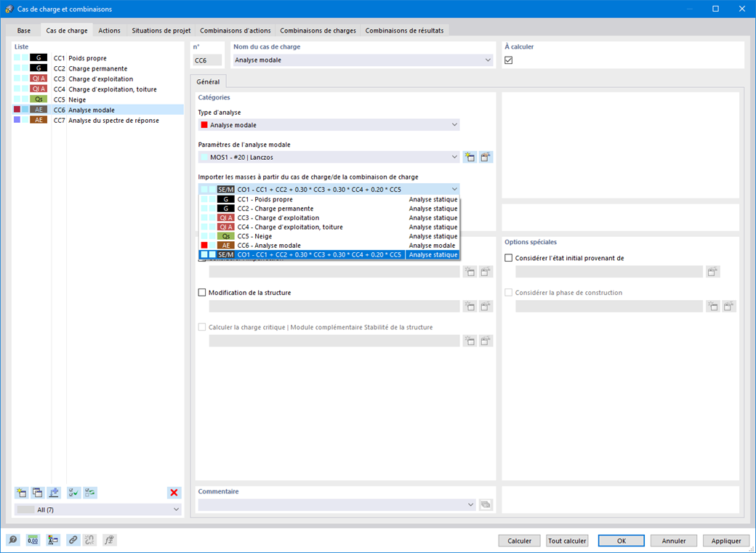This screenshot has height=553, width=756.
Task: Delete all load cases via red X
Action: (174, 493)
